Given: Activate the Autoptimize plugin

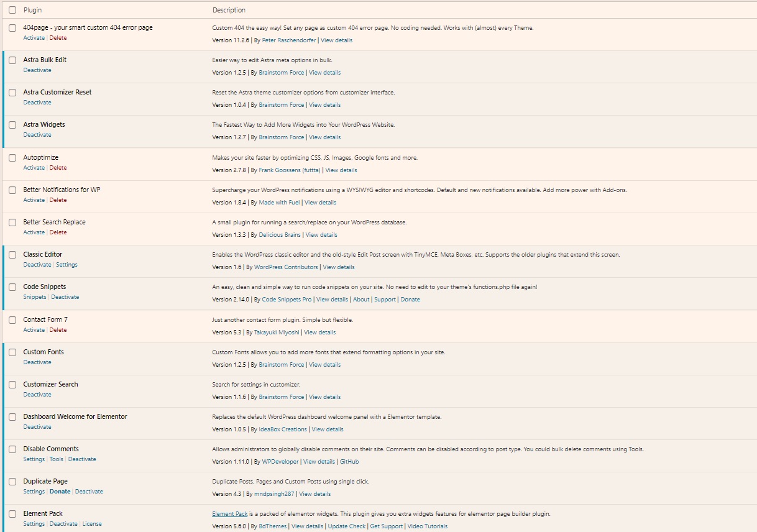Looking at the screenshot, I should click(34, 168).
